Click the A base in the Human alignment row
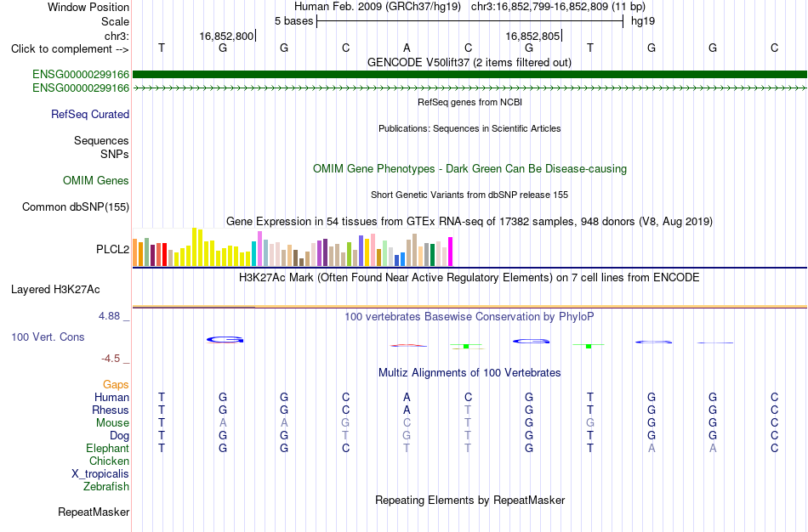Image resolution: width=808 pixels, height=532 pixels. [x=407, y=398]
